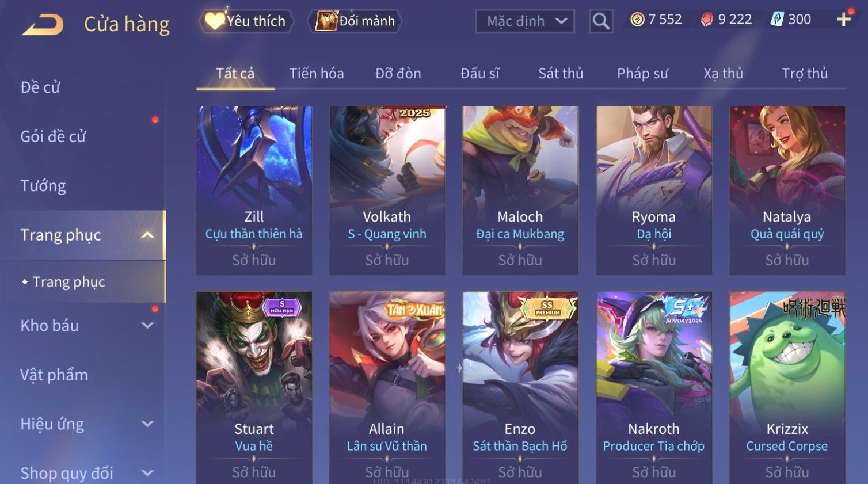
Task: Click the gold coin balance icon
Action: pyautogui.click(x=637, y=20)
